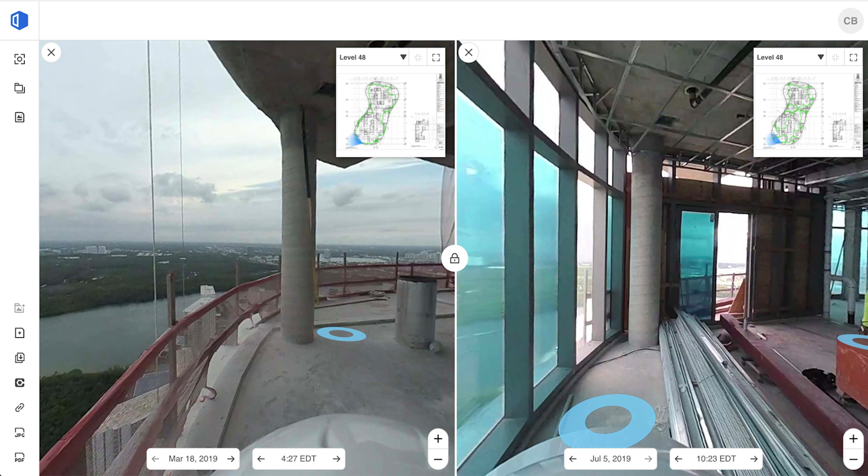Click the 10:23 EDT time label
Viewport: 868px width, 476px height.
coord(716,459)
